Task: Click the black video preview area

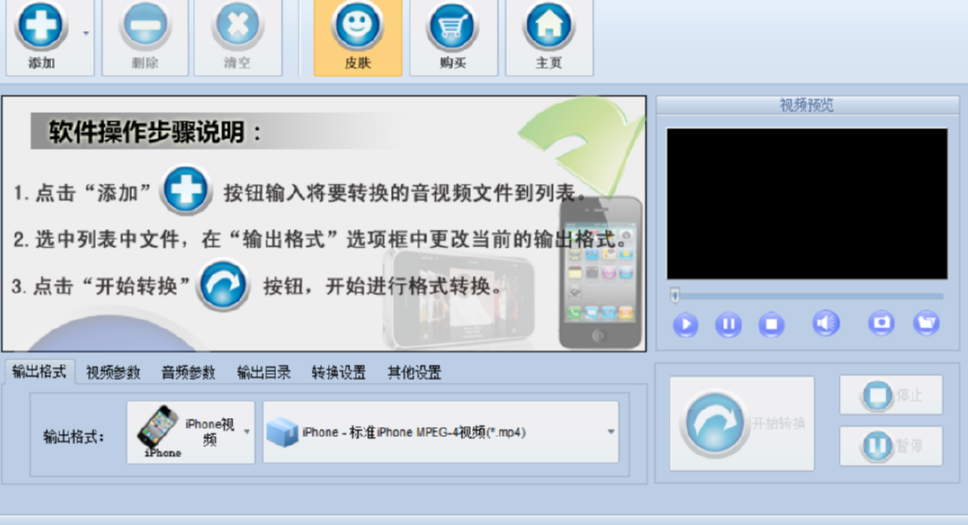Action: click(x=807, y=204)
